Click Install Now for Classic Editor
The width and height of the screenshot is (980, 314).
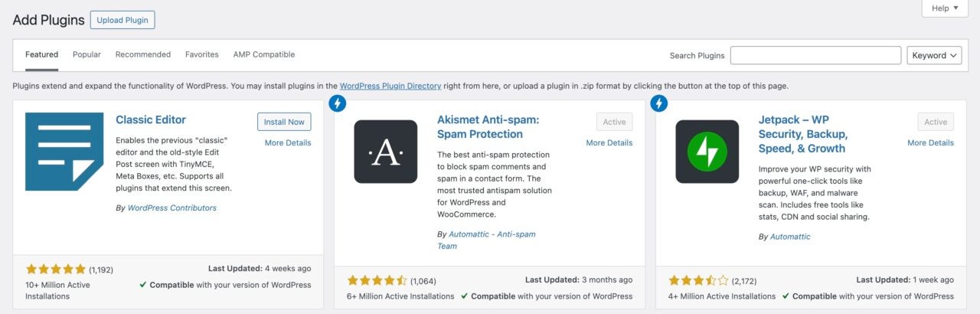284,122
